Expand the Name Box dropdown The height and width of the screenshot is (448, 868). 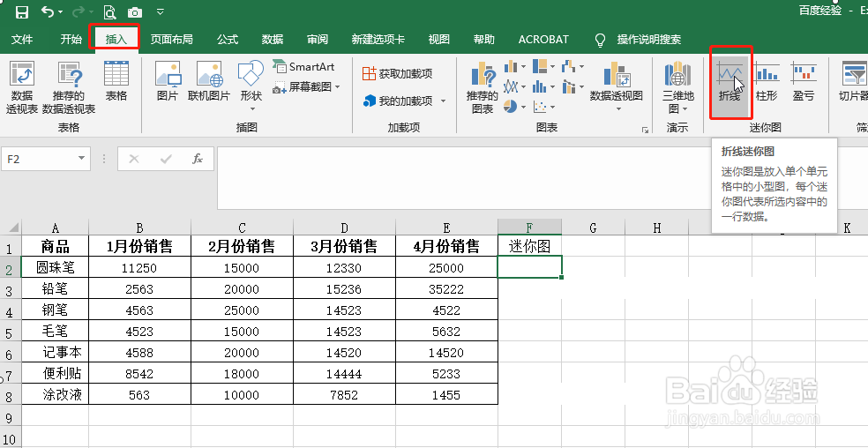click(81, 159)
